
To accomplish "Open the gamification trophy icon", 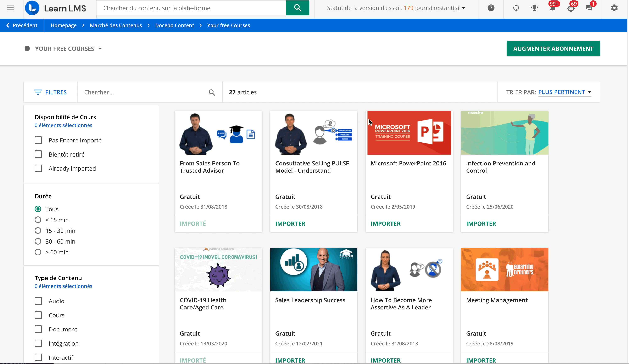I will pyautogui.click(x=534, y=8).
